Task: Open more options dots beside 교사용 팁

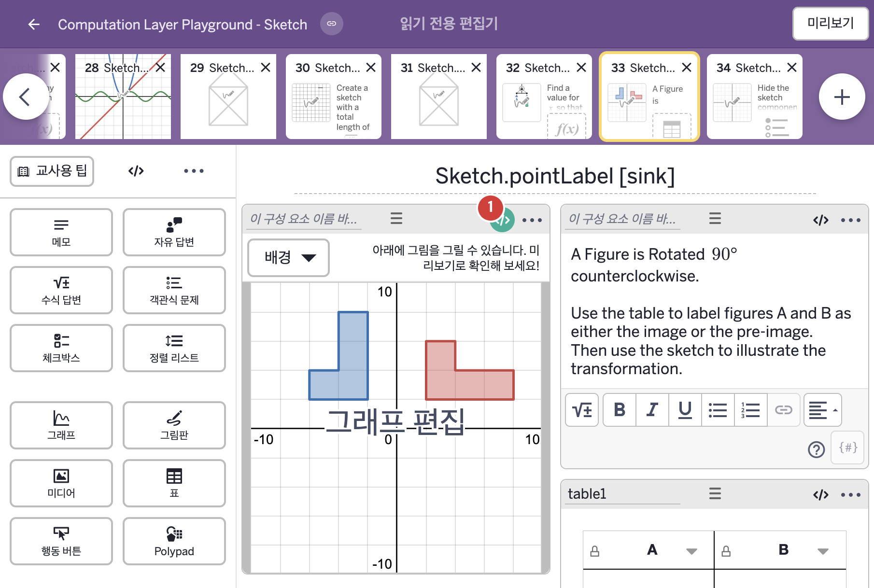Action: pos(194,171)
